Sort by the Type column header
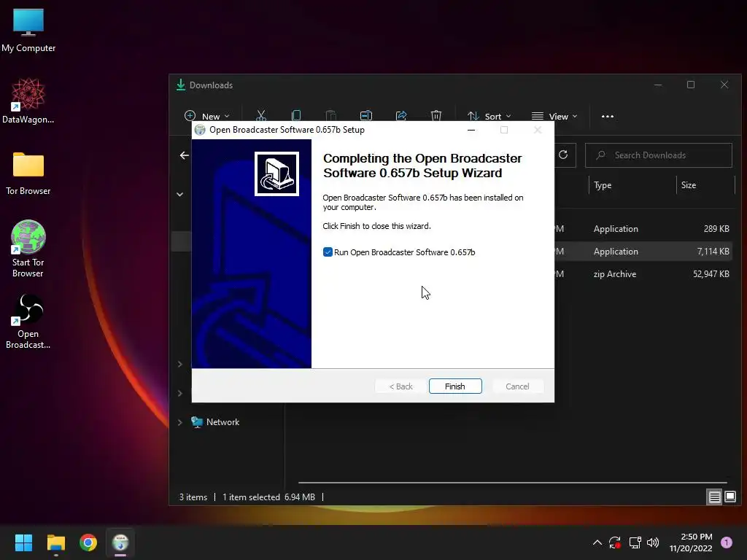Screen dimensions: 747x560 click(x=631, y=185)
